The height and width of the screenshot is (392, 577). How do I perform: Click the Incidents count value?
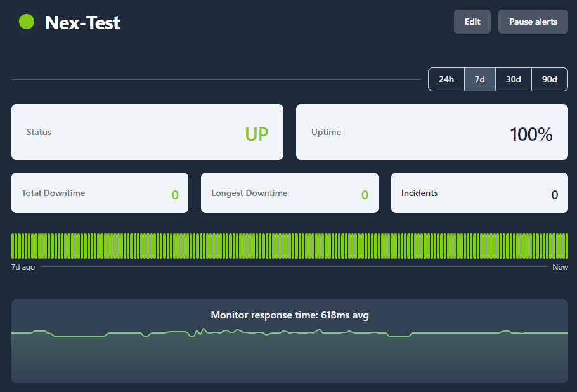[x=554, y=194]
